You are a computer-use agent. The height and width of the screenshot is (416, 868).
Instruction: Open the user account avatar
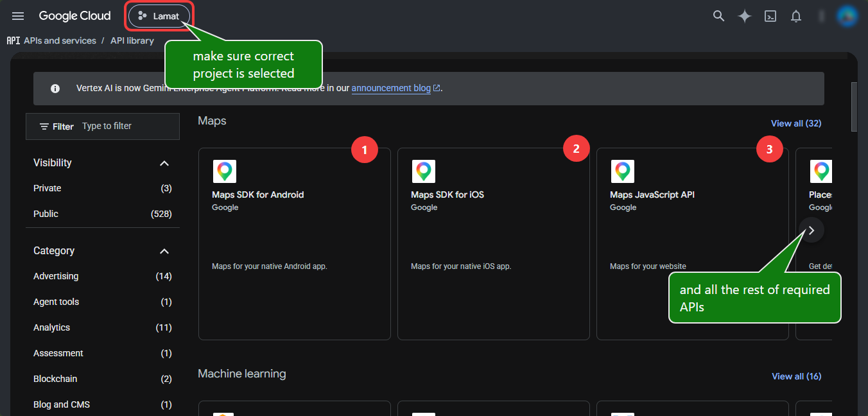coord(847,16)
